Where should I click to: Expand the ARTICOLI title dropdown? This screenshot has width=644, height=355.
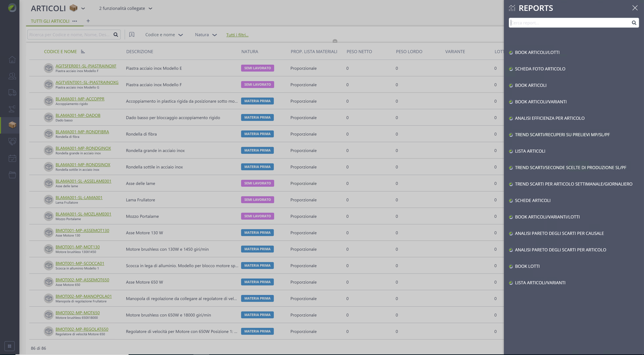click(83, 9)
